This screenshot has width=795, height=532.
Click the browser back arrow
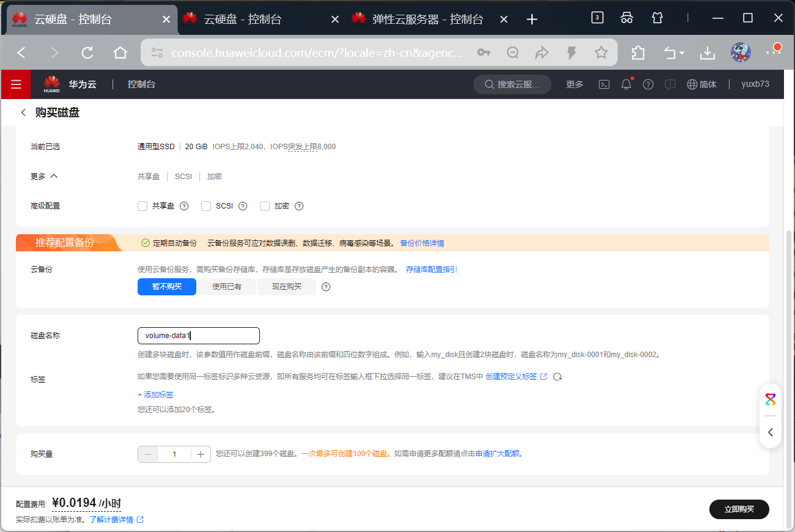(x=21, y=53)
